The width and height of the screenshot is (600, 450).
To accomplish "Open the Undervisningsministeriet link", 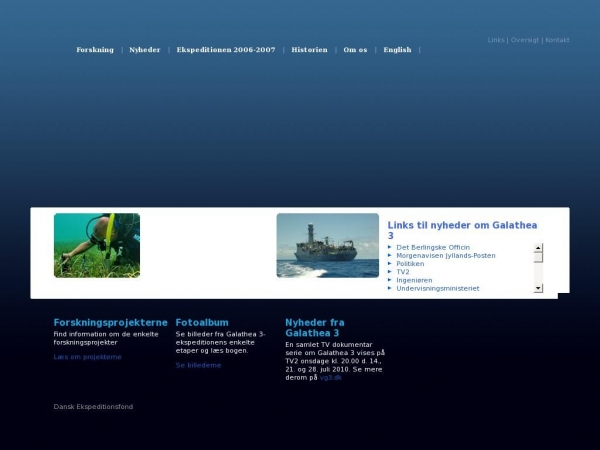I will pos(438,289).
